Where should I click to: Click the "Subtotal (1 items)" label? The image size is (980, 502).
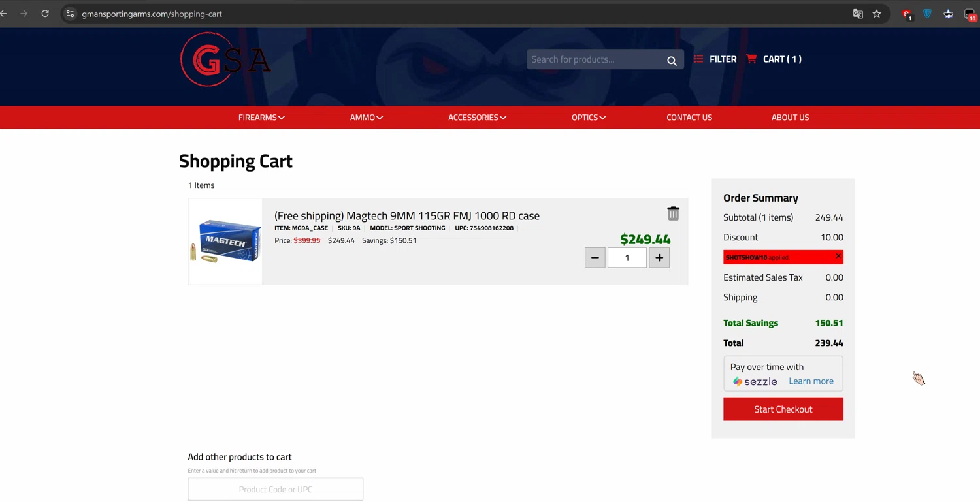tap(759, 217)
